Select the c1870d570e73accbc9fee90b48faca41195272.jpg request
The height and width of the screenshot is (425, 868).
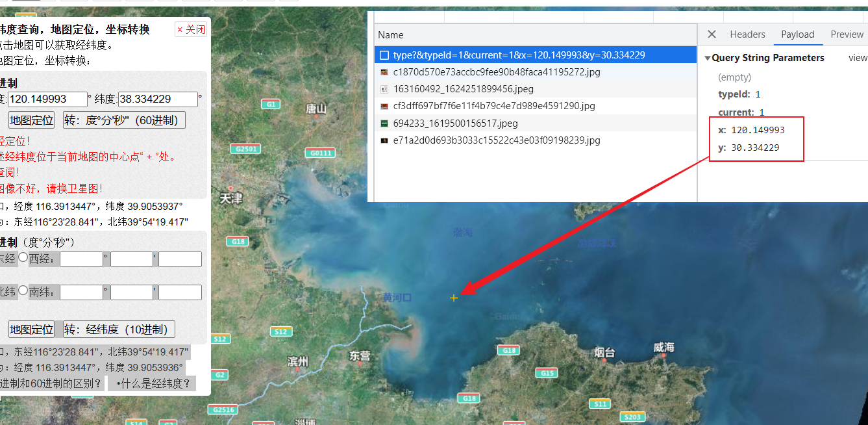click(x=536, y=72)
